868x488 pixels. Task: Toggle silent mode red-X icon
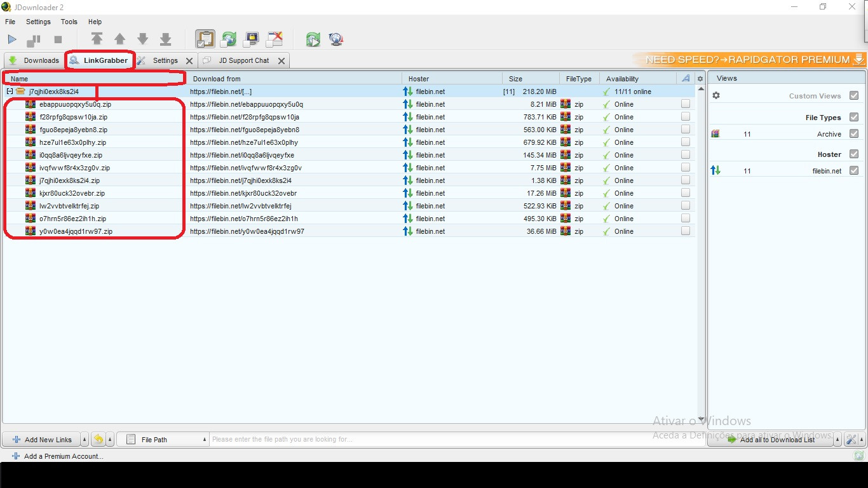tap(275, 39)
